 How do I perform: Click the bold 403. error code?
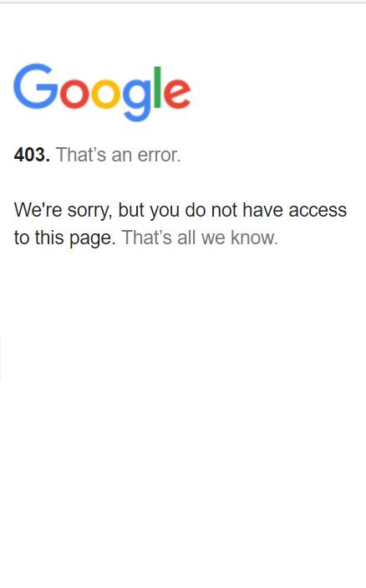32,155
